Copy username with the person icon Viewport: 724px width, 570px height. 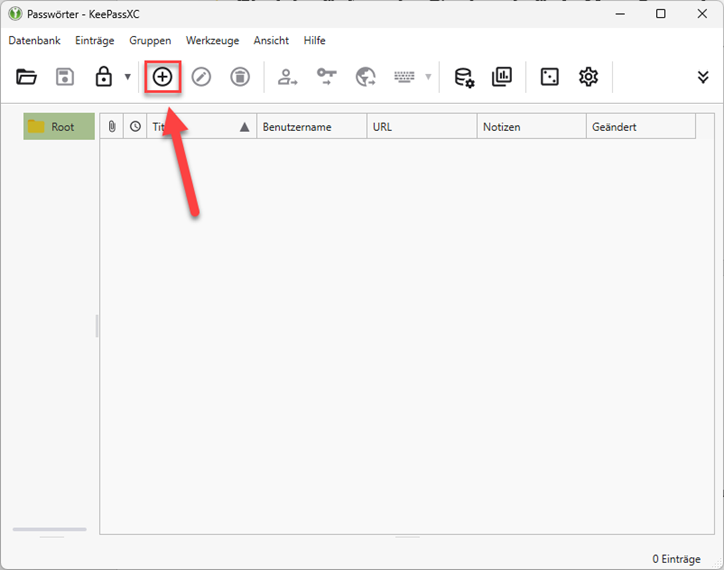[287, 77]
